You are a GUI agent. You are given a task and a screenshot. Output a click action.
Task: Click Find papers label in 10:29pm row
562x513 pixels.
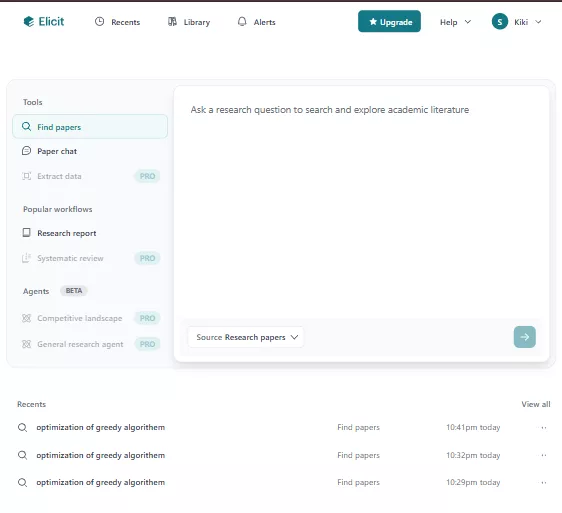point(358,483)
